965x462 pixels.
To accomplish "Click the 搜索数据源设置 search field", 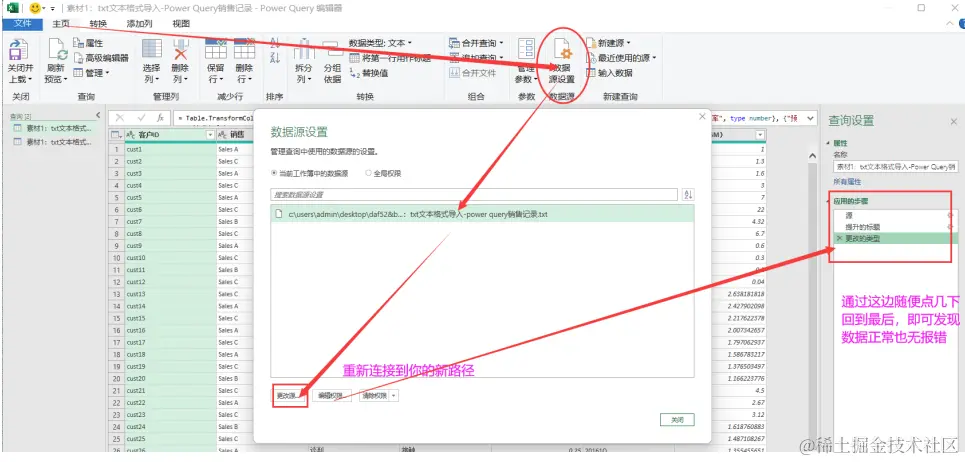I will (474, 194).
